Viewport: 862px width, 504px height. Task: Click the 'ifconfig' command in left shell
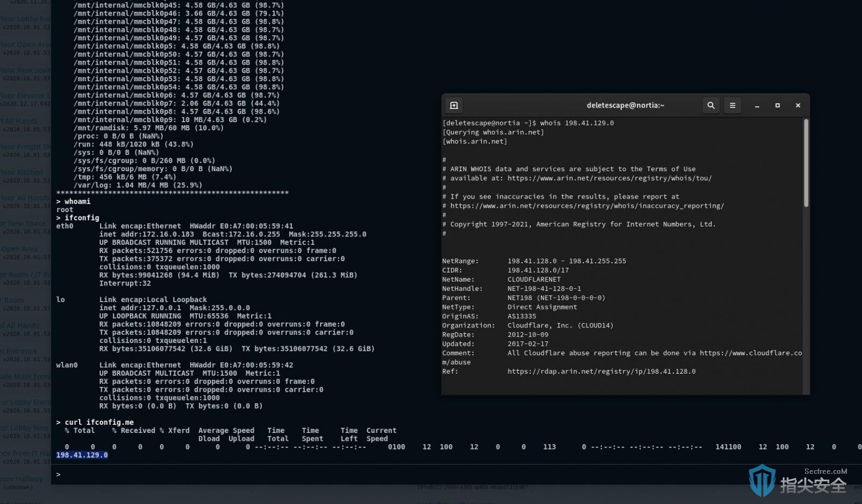pos(78,218)
